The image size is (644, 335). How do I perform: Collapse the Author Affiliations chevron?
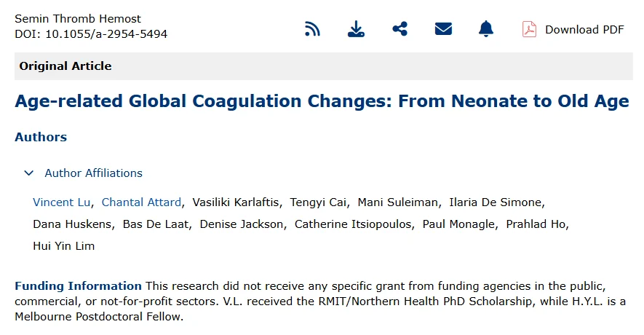click(29, 173)
